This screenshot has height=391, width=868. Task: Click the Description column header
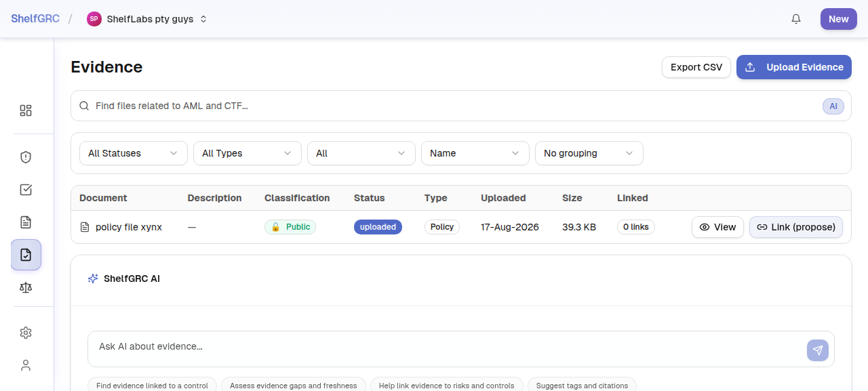(x=215, y=198)
